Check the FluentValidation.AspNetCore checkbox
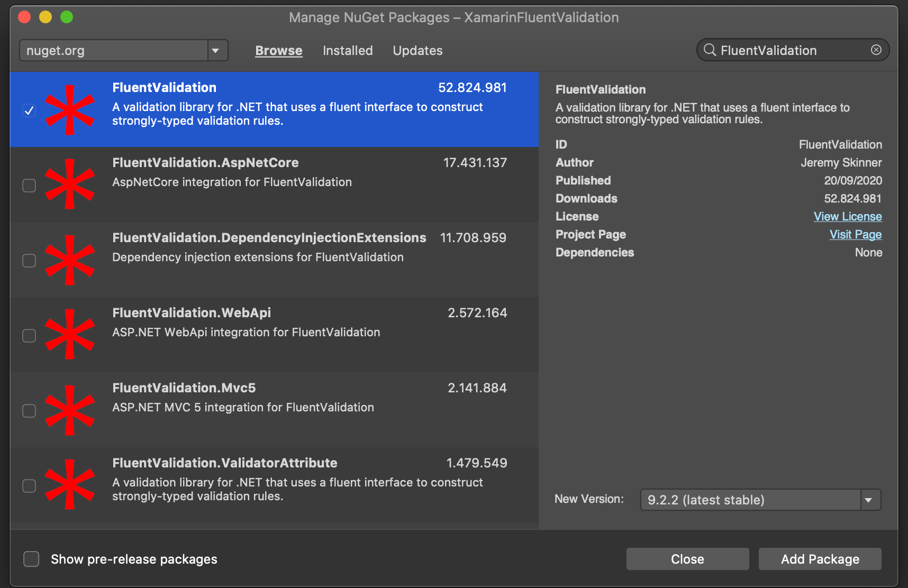Viewport: 908px width, 588px height. (29, 186)
